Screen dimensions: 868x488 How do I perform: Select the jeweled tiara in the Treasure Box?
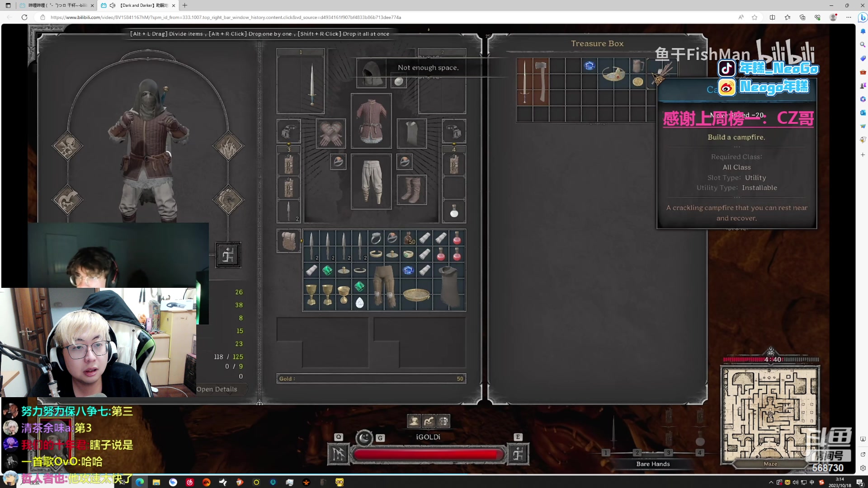(x=614, y=74)
